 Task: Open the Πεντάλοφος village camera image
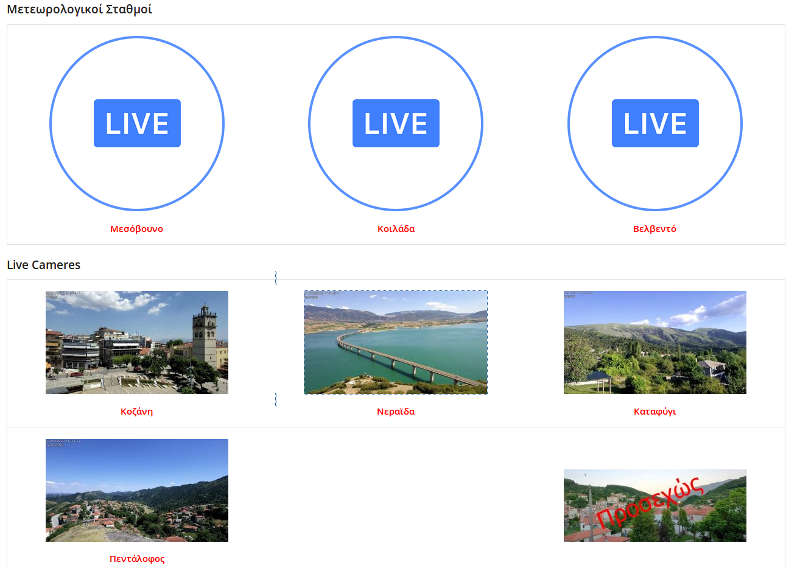click(x=137, y=490)
